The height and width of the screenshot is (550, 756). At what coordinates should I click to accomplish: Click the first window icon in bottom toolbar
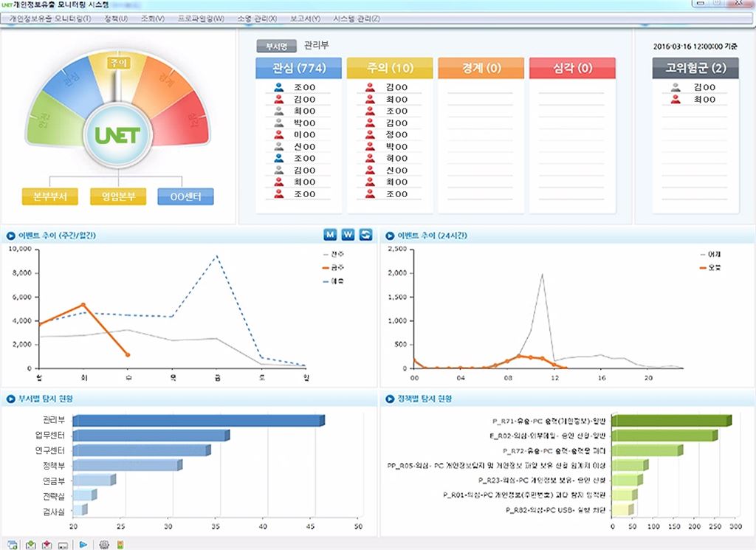13,544
